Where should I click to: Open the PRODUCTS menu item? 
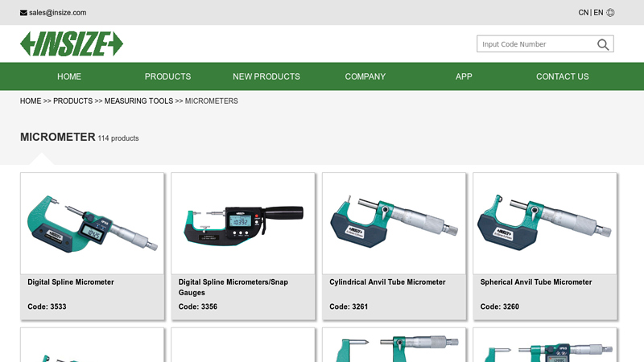point(167,76)
